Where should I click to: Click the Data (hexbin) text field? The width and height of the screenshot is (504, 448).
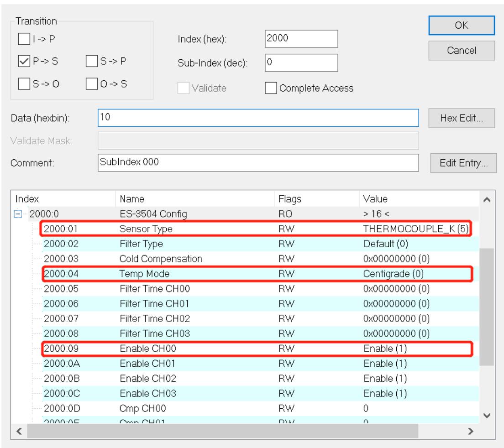tap(258, 118)
